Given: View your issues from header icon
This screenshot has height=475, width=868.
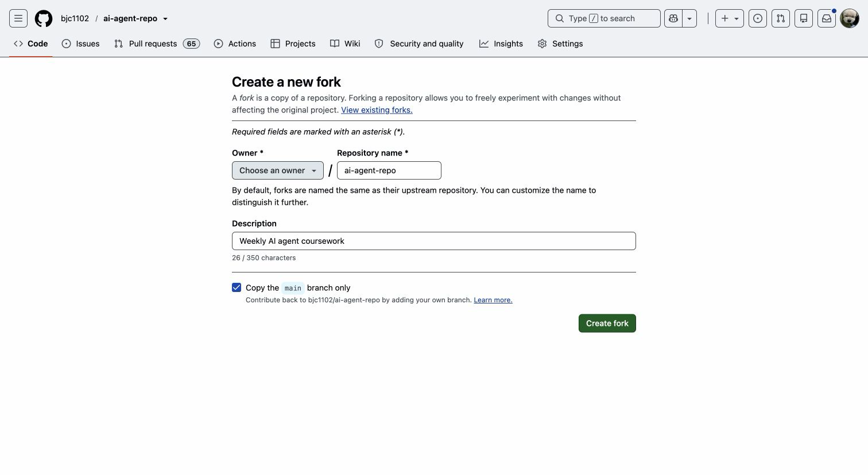Looking at the screenshot, I should click(758, 18).
